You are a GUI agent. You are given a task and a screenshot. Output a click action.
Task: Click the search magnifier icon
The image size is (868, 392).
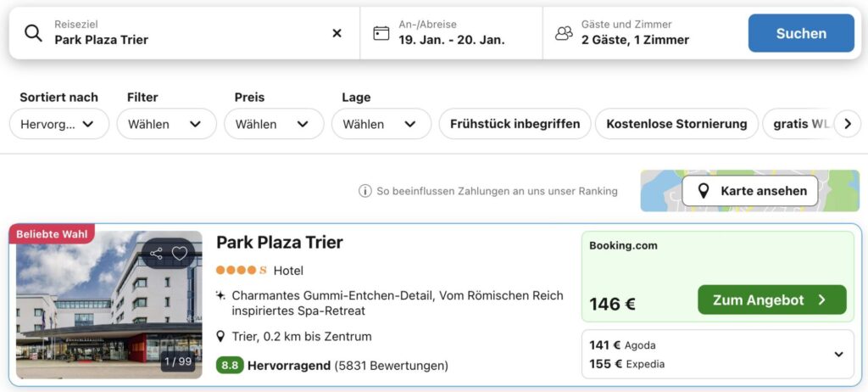pos(33,33)
